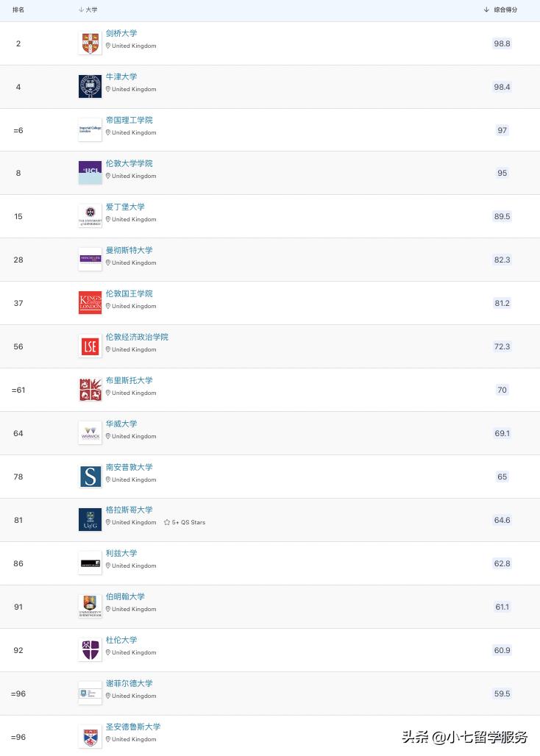This screenshot has width=540, height=756.
Task: Sort by 综合得分 column arrow
Action: pyautogui.click(x=486, y=10)
